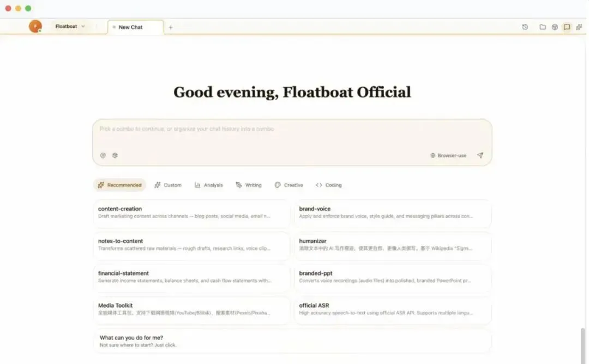Screen dimensions: 589x364
Task: Click the 'Good evening, Floatboat Official' heading
Action: click(x=292, y=92)
